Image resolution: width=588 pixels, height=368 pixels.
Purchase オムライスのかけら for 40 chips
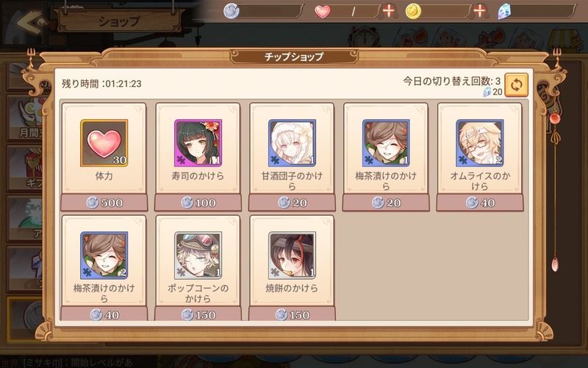coord(480,203)
